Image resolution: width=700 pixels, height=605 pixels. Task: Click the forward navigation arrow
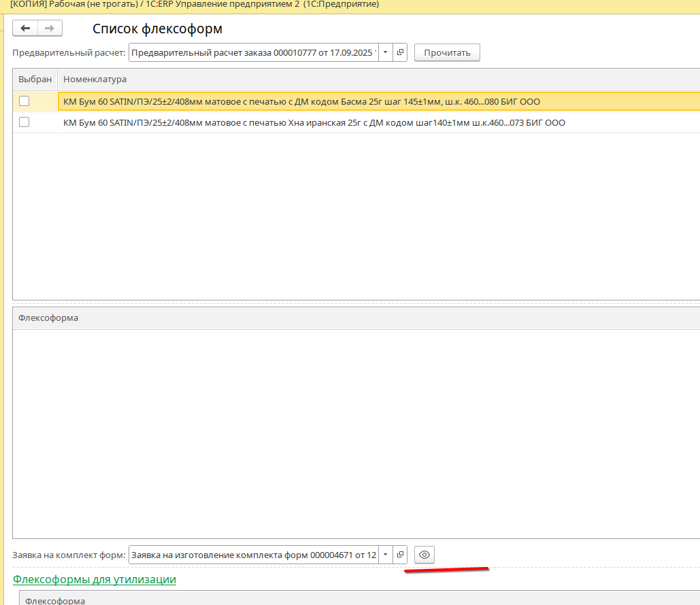pos(50,29)
